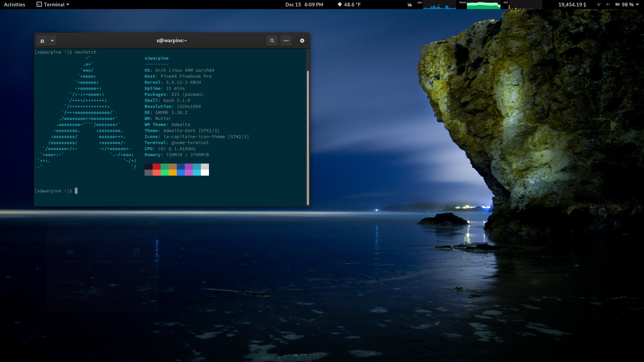The height and width of the screenshot is (362, 644).
Task: Click the 'Terminal: gnome-terminal' line
Action: coord(177,143)
